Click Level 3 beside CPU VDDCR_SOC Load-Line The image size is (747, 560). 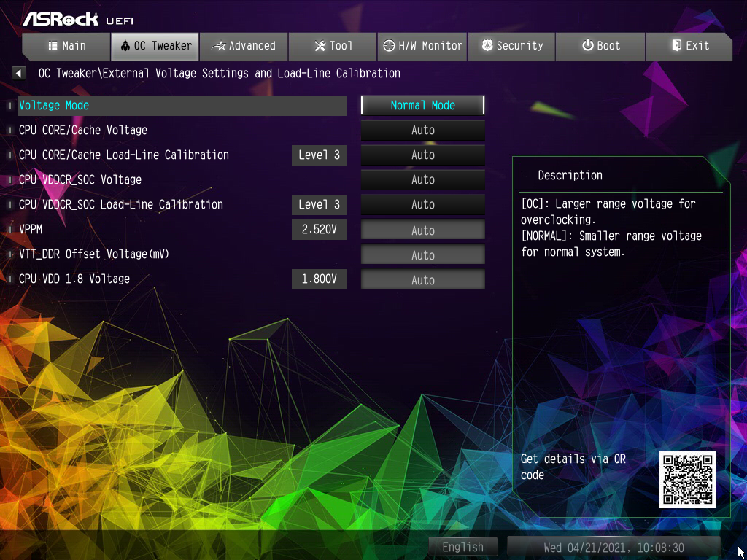(x=320, y=205)
